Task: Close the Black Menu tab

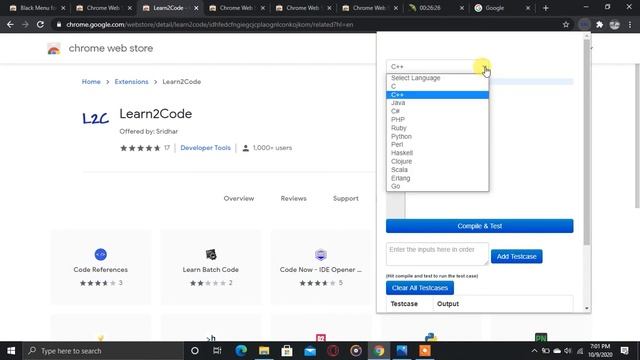Action: pyautogui.click(x=63, y=8)
